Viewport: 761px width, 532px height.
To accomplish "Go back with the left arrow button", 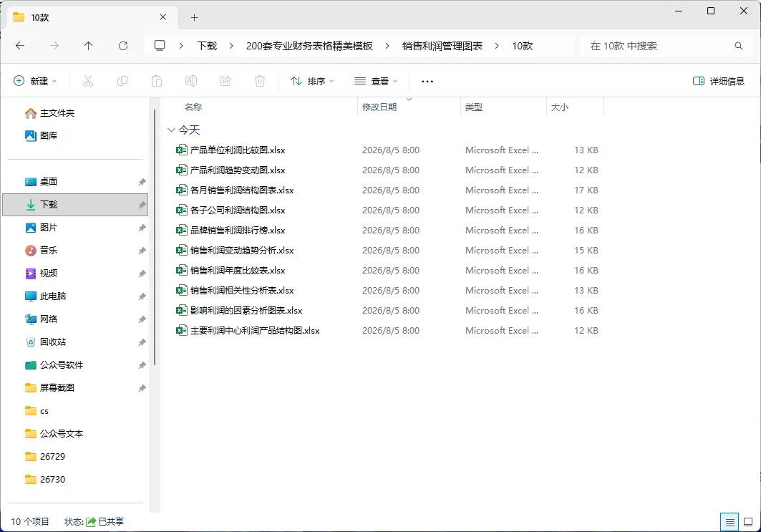I will pyautogui.click(x=20, y=46).
